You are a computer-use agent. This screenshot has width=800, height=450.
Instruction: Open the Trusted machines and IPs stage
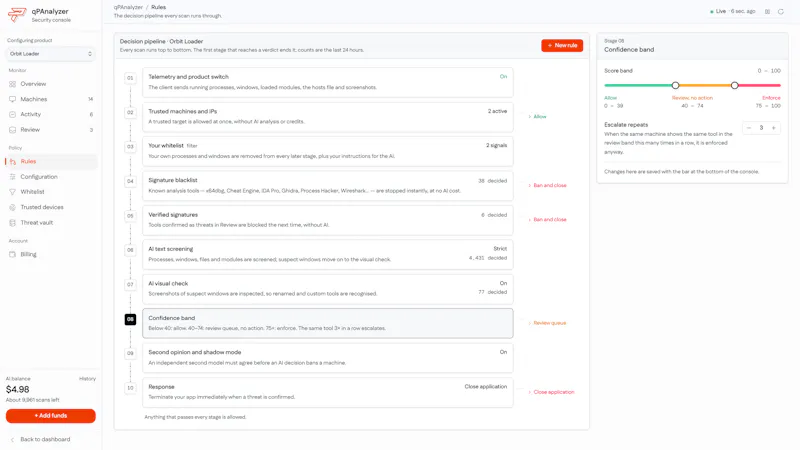coord(328,117)
